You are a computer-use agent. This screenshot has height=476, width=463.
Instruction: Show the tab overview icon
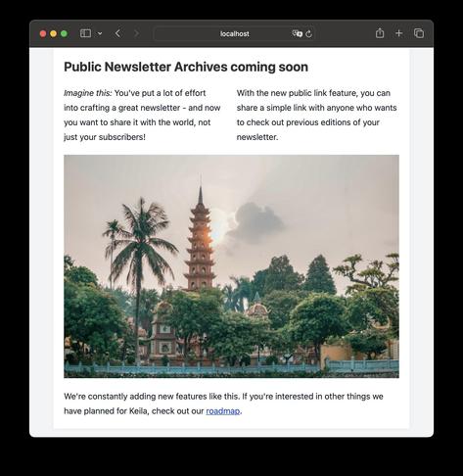(419, 33)
